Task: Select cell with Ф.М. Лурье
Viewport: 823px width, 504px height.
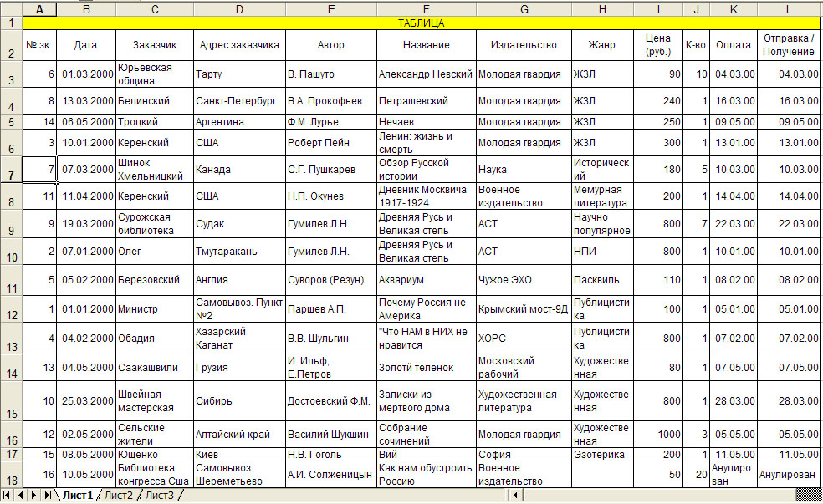Action: (x=330, y=122)
